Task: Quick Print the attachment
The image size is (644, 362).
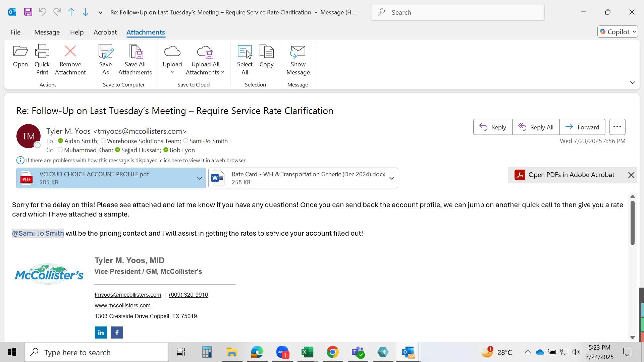Action: [x=42, y=60]
